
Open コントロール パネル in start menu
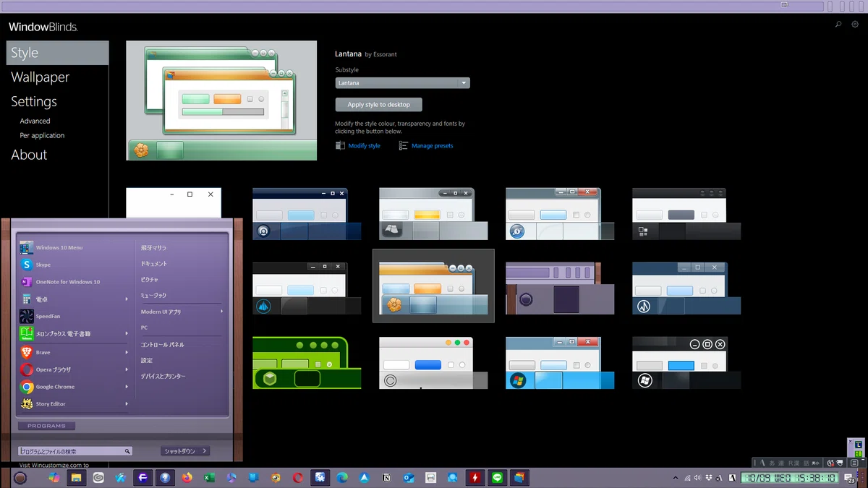pyautogui.click(x=162, y=345)
